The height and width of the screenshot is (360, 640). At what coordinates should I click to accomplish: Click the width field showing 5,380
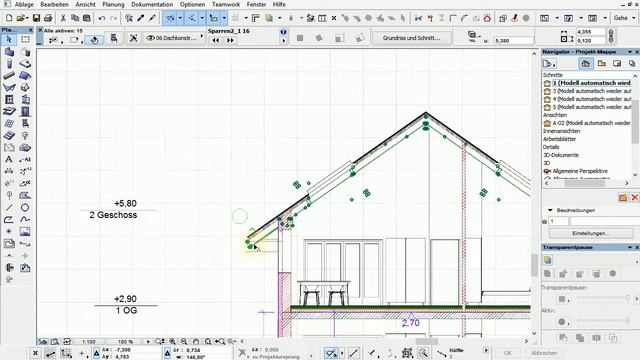513,40
